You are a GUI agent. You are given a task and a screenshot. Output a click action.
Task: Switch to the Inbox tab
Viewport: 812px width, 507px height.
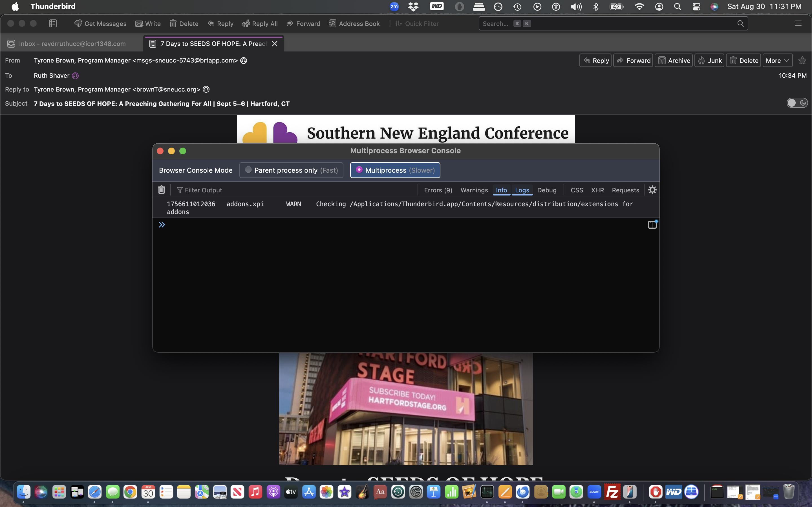tap(72, 44)
